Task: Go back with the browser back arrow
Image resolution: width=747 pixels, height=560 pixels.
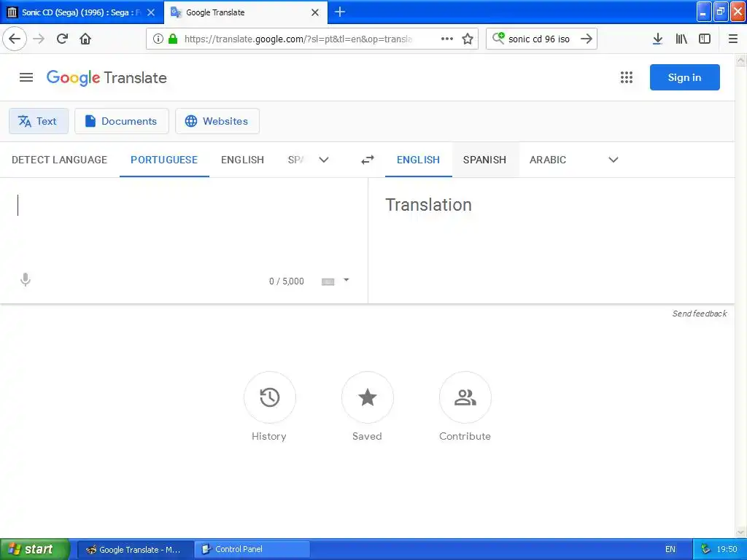Action: pyautogui.click(x=15, y=39)
